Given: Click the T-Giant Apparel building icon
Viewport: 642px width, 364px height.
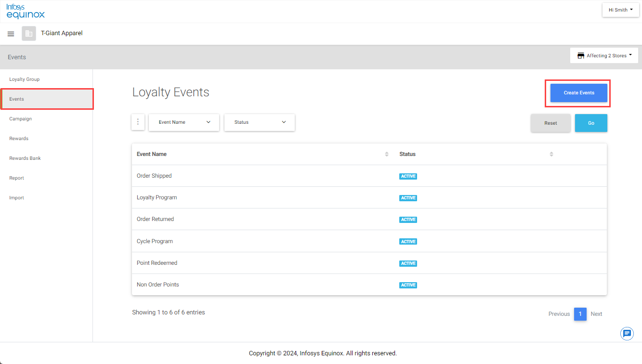Looking at the screenshot, I should (29, 34).
